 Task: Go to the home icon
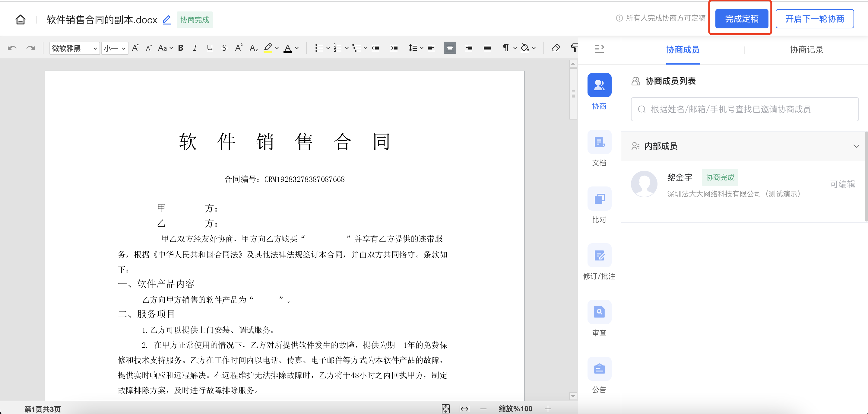point(21,20)
